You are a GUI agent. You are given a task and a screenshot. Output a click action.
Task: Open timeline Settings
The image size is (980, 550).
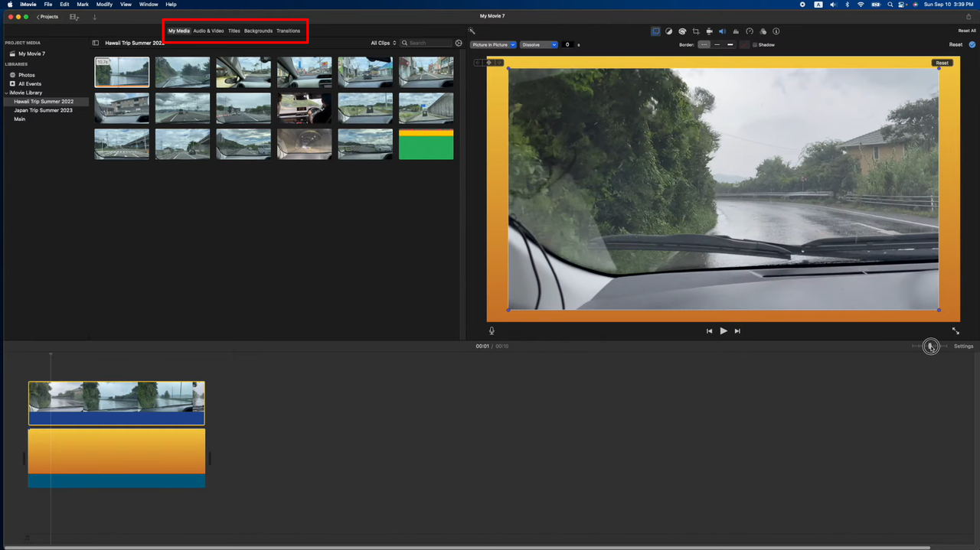click(963, 347)
